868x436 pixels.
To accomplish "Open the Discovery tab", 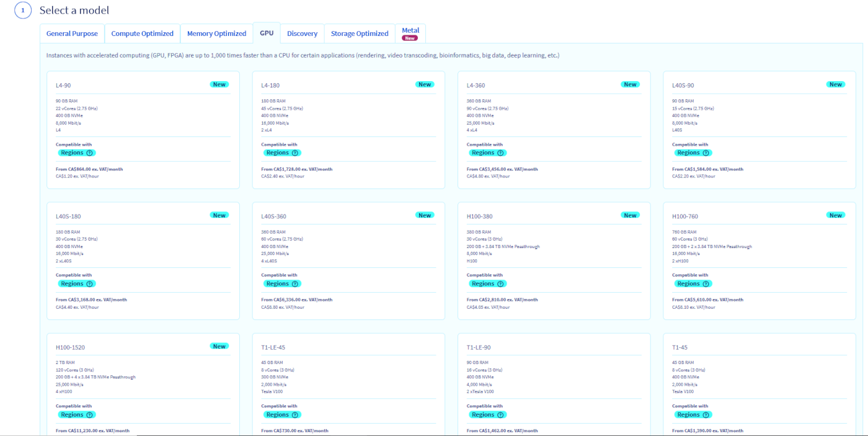I will pos(302,33).
